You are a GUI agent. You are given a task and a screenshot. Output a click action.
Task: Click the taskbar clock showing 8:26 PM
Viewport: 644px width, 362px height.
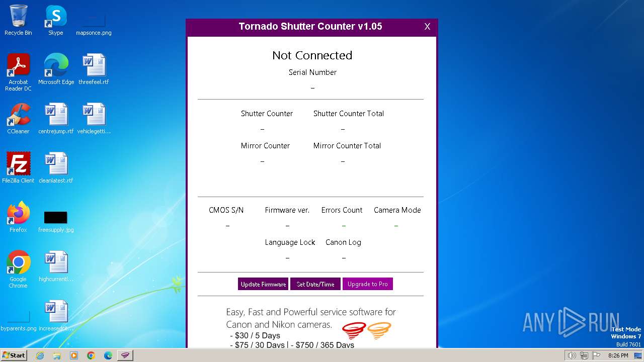(618, 355)
